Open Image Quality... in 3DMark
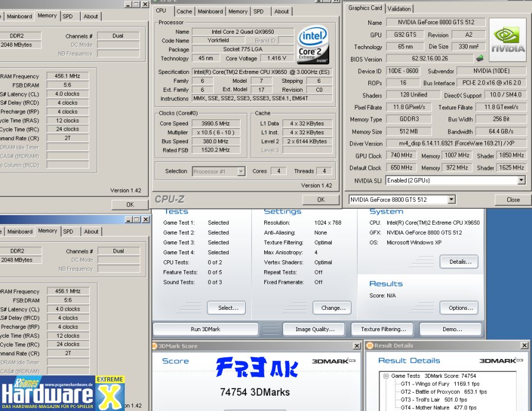532x411 pixels. [x=315, y=329]
